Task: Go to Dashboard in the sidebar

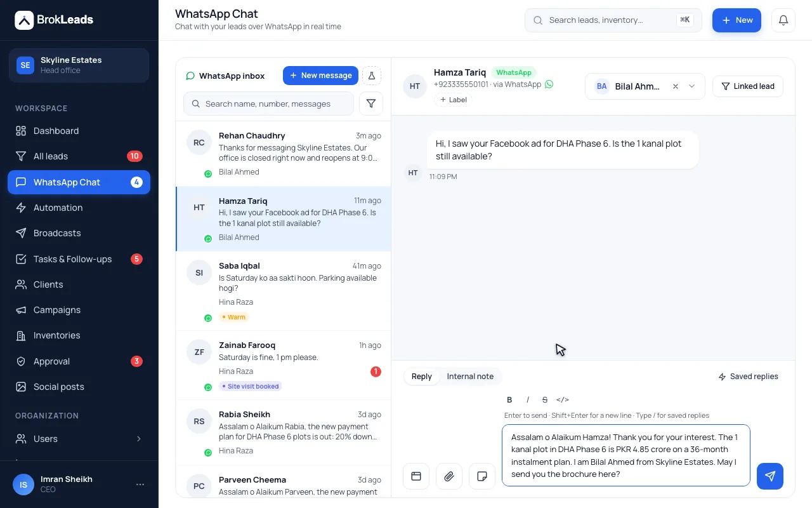Action: (79, 131)
